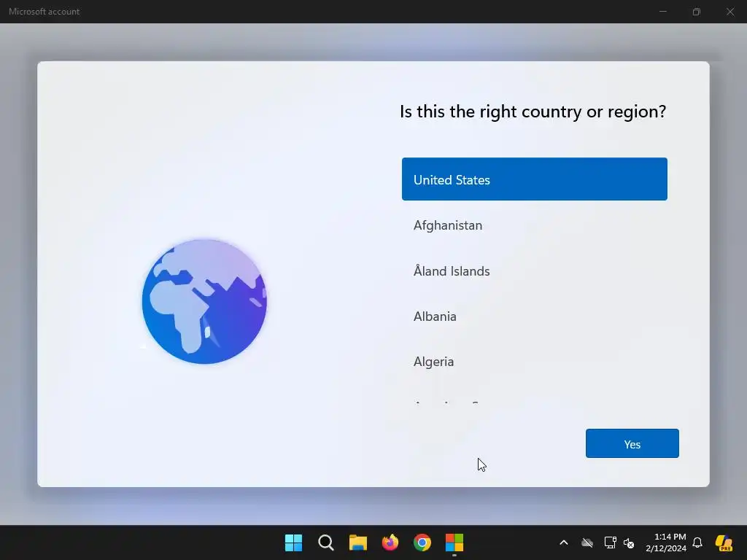This screenshot has width=747, height=560.
Task: Open Google Chrome from the taskbar
Action: coord(422,542)
